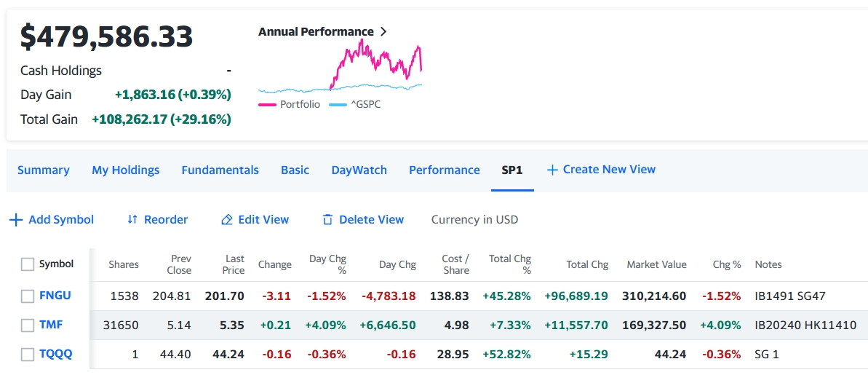Click the trash icon for Delete View
Viewport: 868px width, 375px height.
click(327, 220)
